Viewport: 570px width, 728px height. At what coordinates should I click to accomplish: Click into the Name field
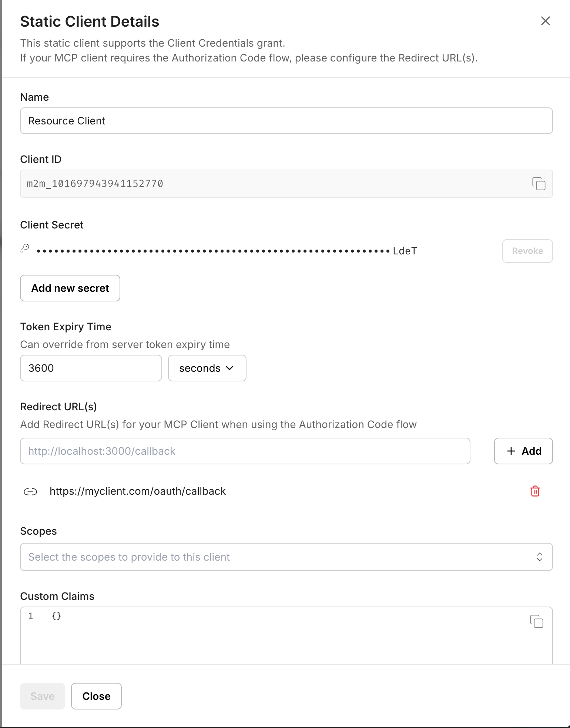click(286, 121)
